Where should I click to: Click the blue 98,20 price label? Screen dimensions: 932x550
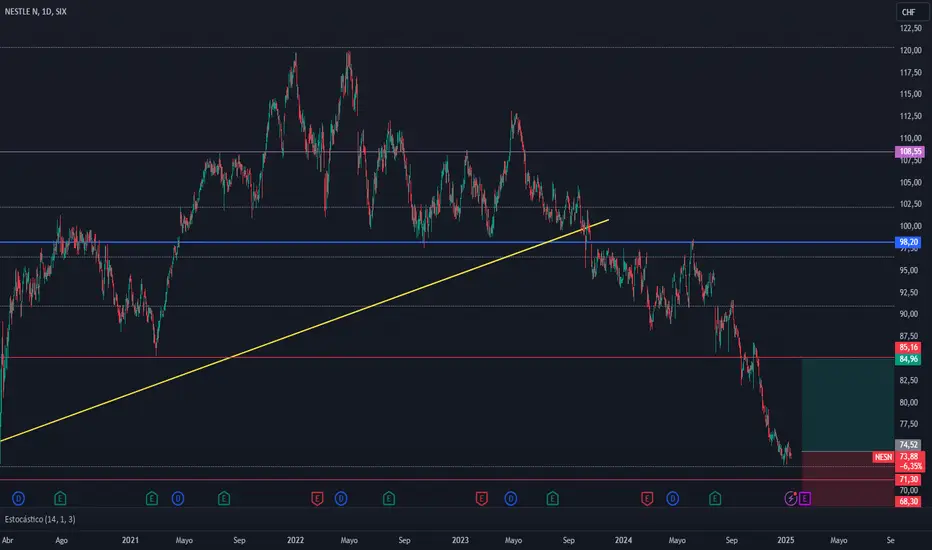coord(908,242)
